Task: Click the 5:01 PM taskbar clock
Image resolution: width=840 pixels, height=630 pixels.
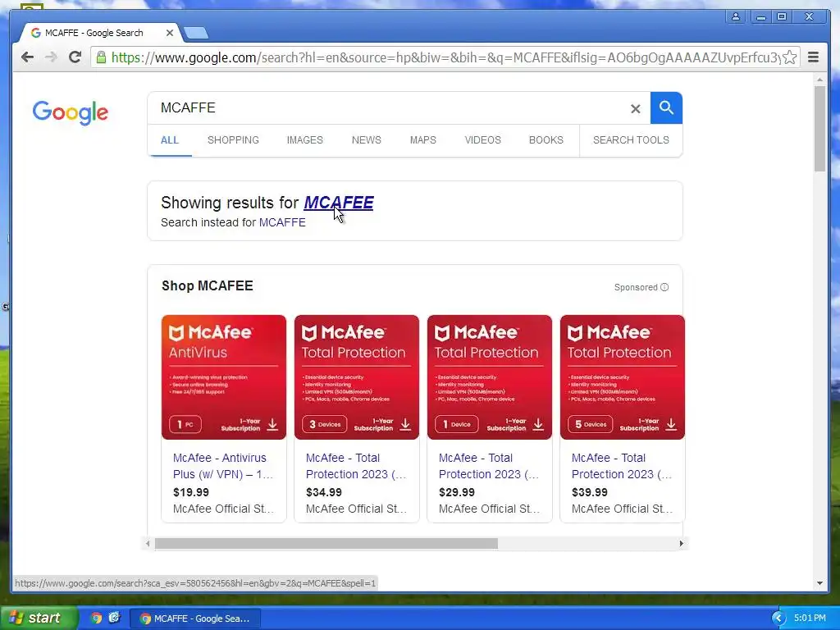Action: click(x=810, y=618)
